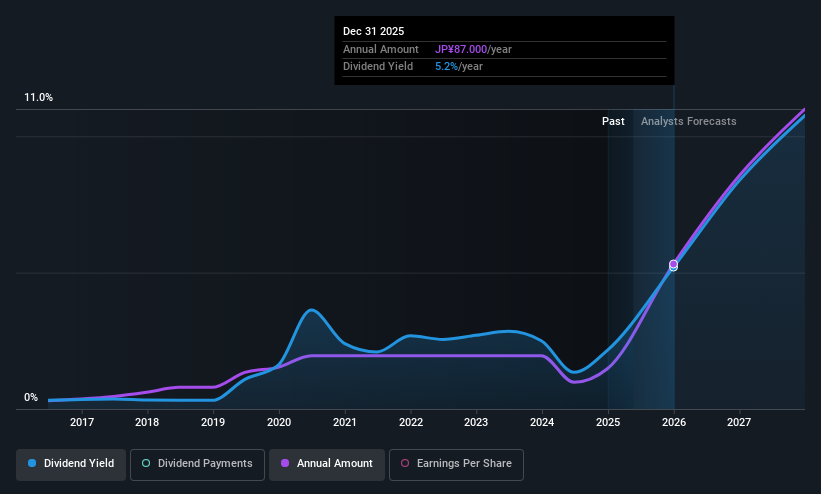
Task: Click the 2020 x-axis label
Action: (279, 422)
